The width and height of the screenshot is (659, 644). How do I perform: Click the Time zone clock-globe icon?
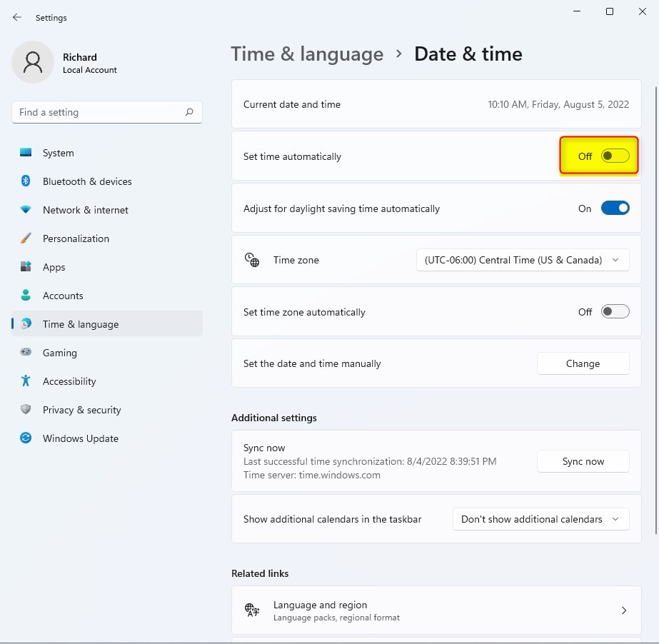pyautogui.click(x=252, y=260)
